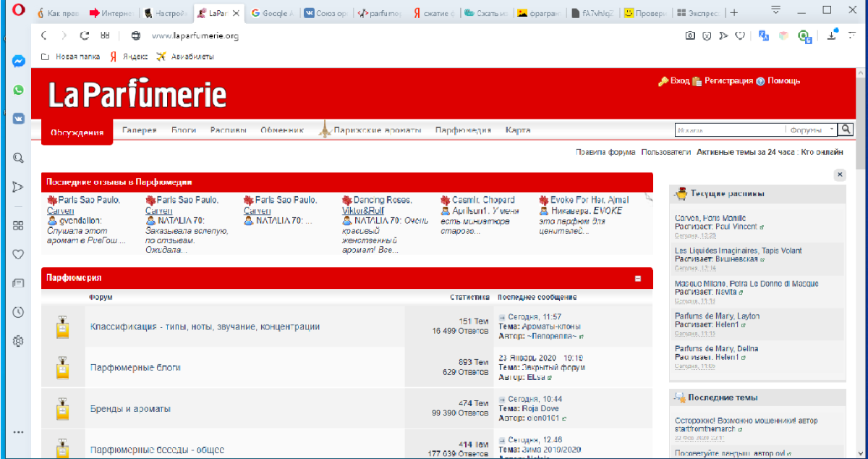Screen dimensions: 868x459
Task: Click the help question mark icon
Action: [x=760, y=81]
